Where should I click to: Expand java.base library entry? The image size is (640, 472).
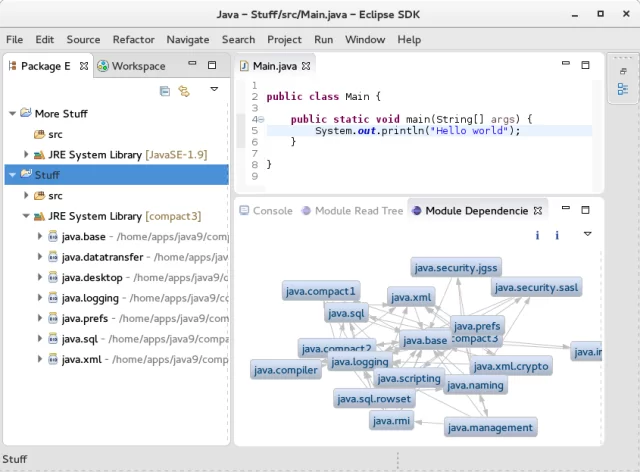click(x=40, y=236)
